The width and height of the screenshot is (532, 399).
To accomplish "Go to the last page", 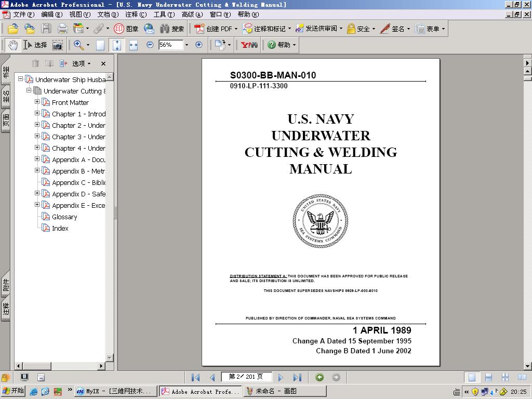I will pyautogui.click(x=297, y=377).
